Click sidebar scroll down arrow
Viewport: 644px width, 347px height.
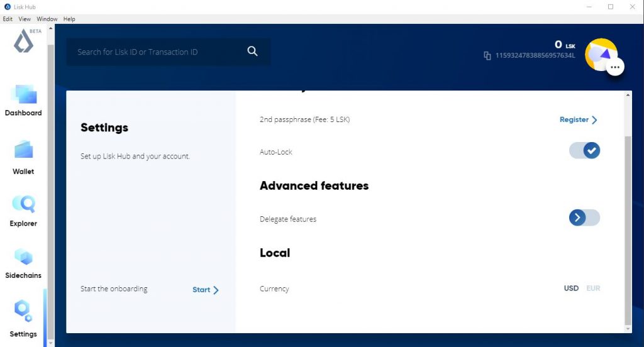tap(50, 343)
